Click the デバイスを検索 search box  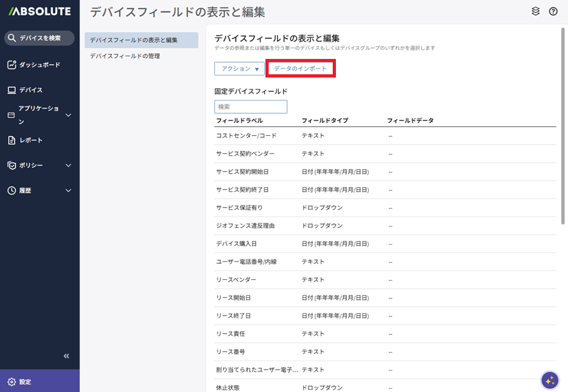pos(40,38)
